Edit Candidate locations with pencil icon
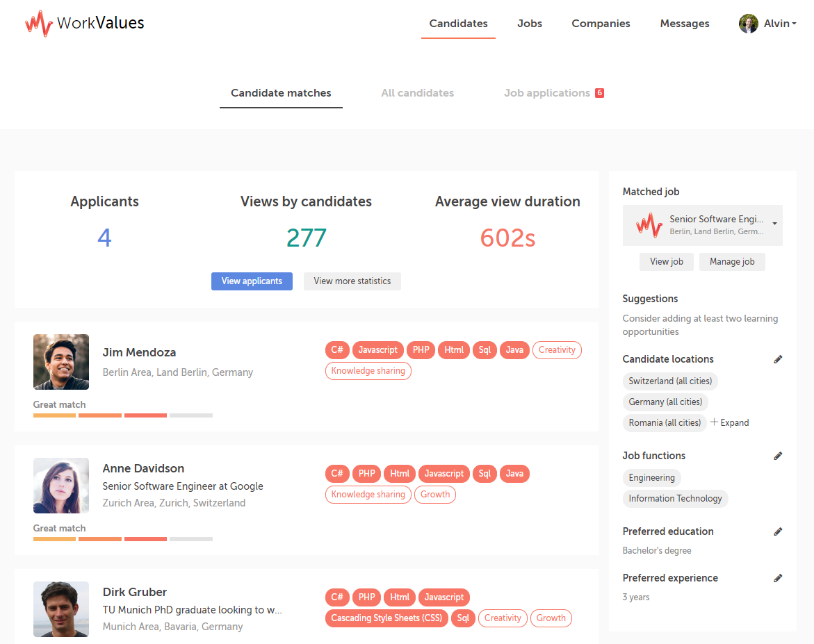 pos(778,359)
